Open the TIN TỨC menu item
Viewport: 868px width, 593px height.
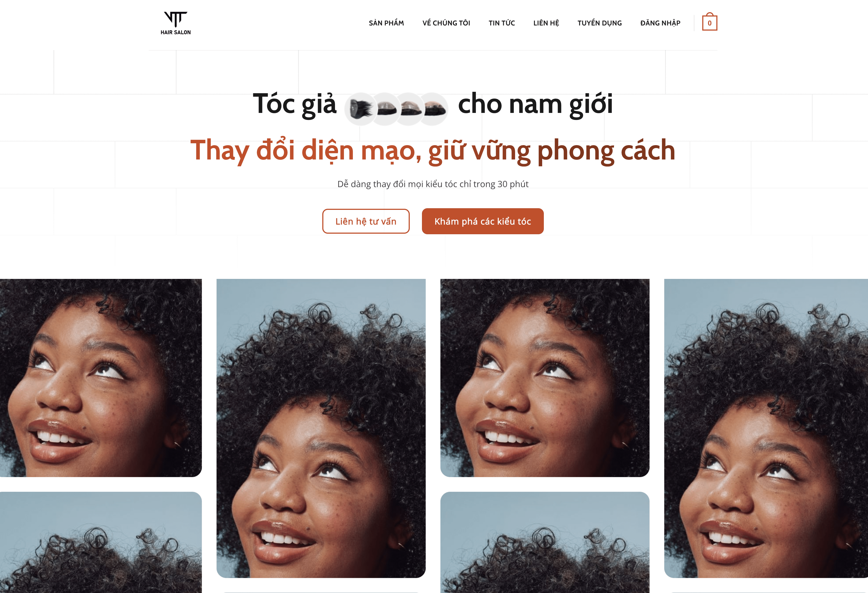[502, 23]
